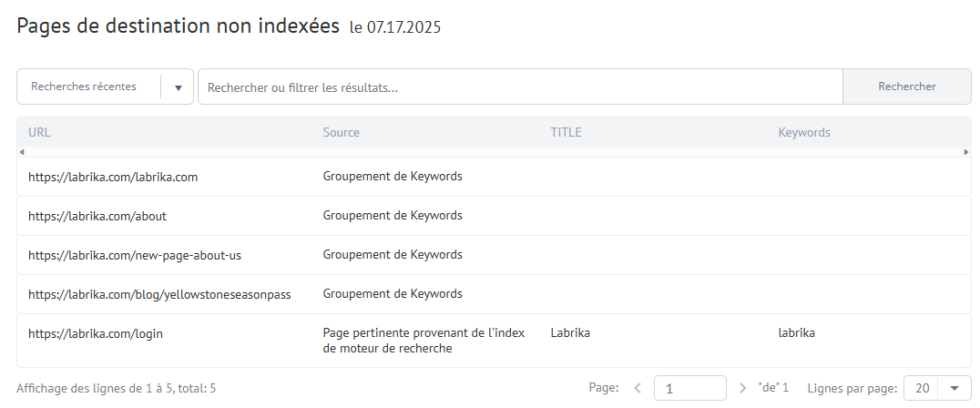980x408 pixels.
Task: Open the Recherches récentes dropdown arrow
Action: click(x=179, y=87)
